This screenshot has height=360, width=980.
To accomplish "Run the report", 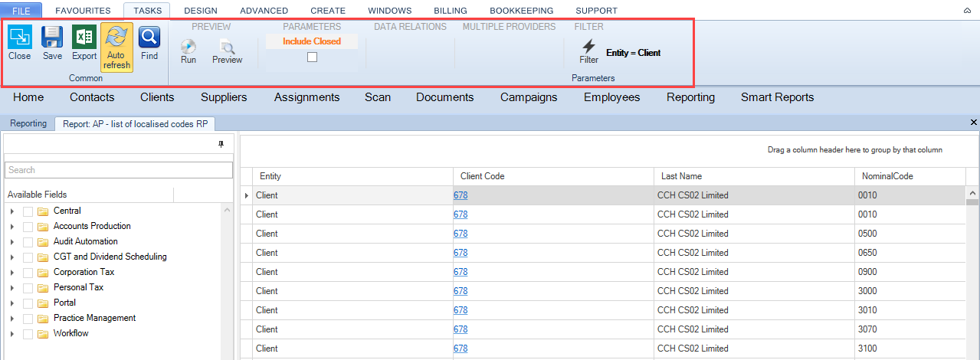I will [188, 52].
